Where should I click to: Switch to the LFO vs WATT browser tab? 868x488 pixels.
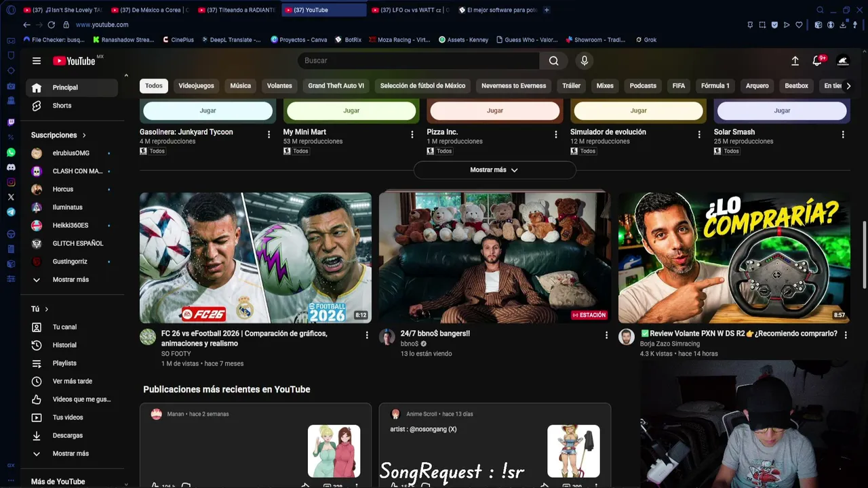[x=410, y=10]
